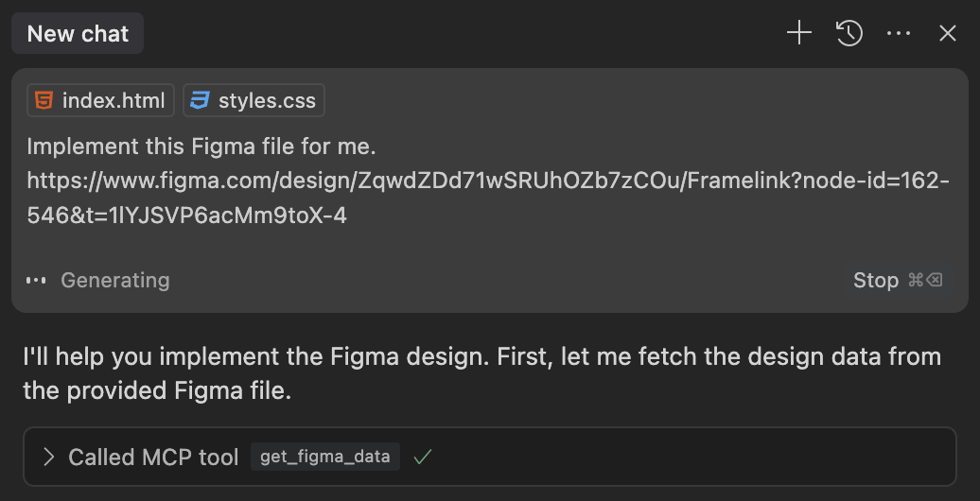
Task: Click the CSS icon on styles.css chip
Action: tap(199, 100)
